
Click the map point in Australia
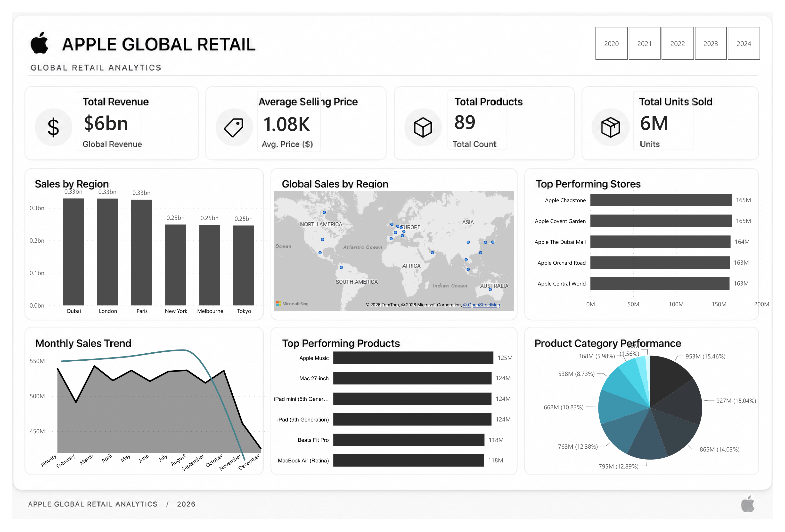point(490,290)
